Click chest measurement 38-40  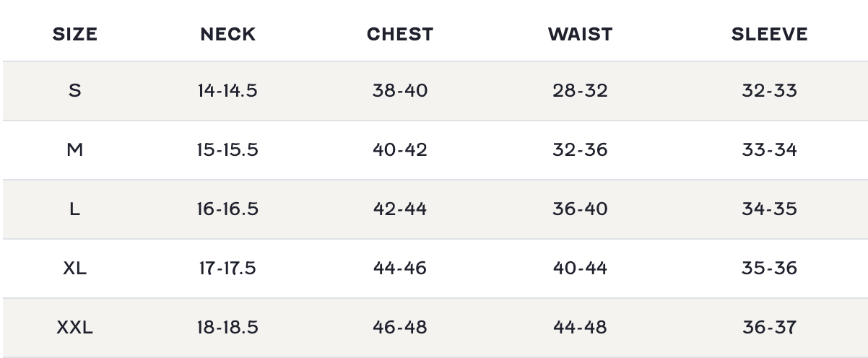(400, 91)
